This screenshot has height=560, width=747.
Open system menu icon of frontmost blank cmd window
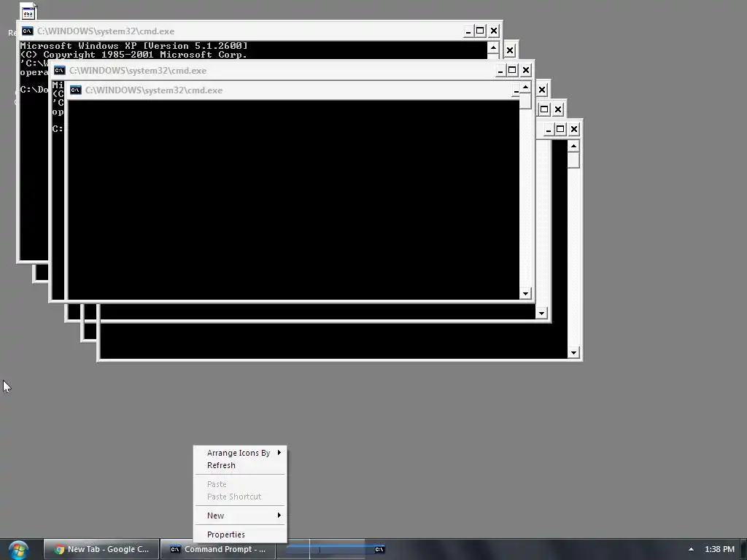76,90
